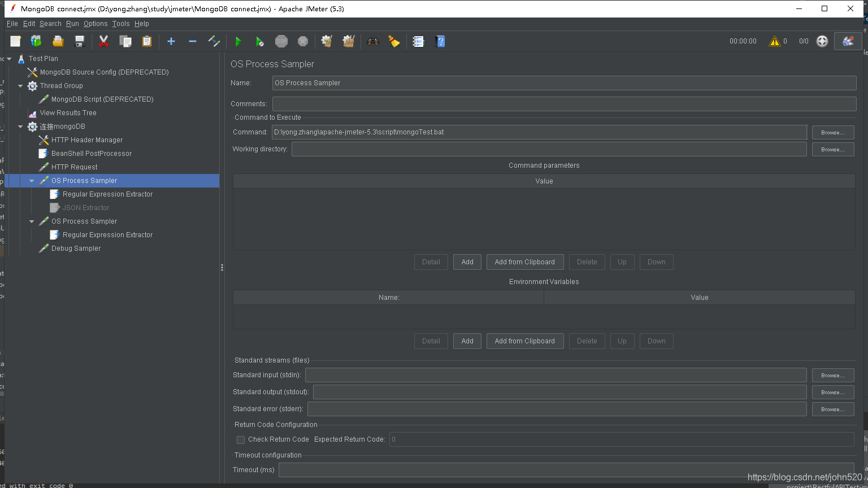Viewport: 868px width, 488px height.
Task: Open the File menu
Action: pos(12,24)
